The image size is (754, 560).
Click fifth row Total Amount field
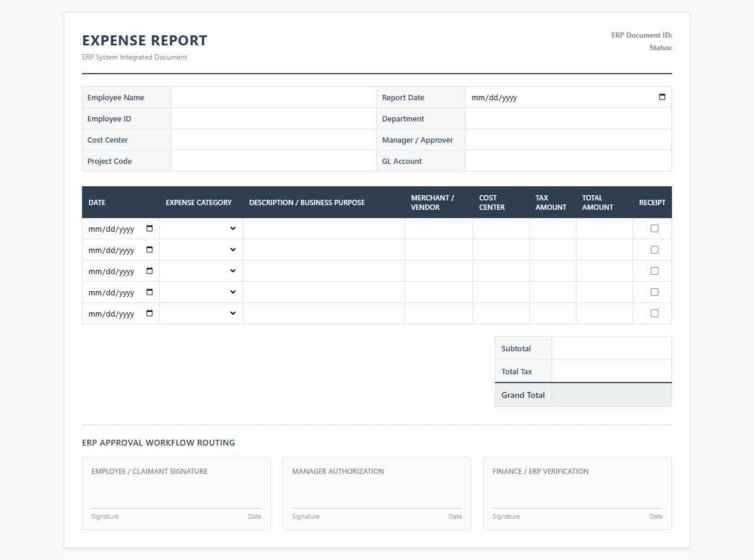click(605, 314)
